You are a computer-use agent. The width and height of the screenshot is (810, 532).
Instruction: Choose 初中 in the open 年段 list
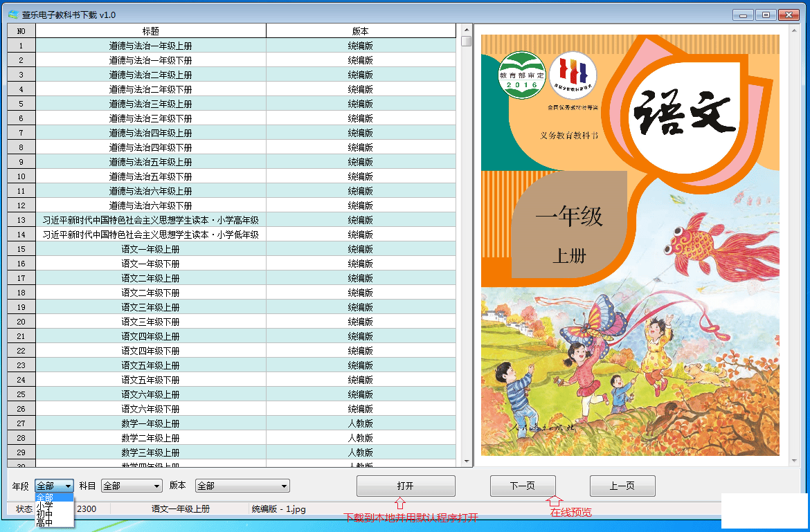pos(54,514)
